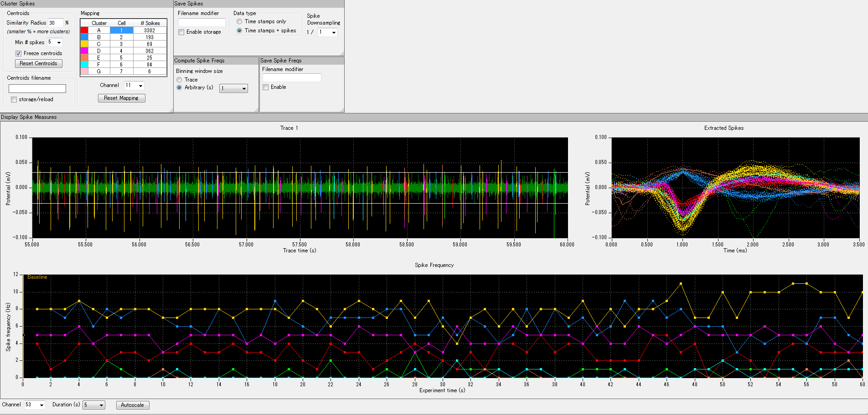
Task: Select the magenta swatch of cluster D
Action: tap(84, 51)
